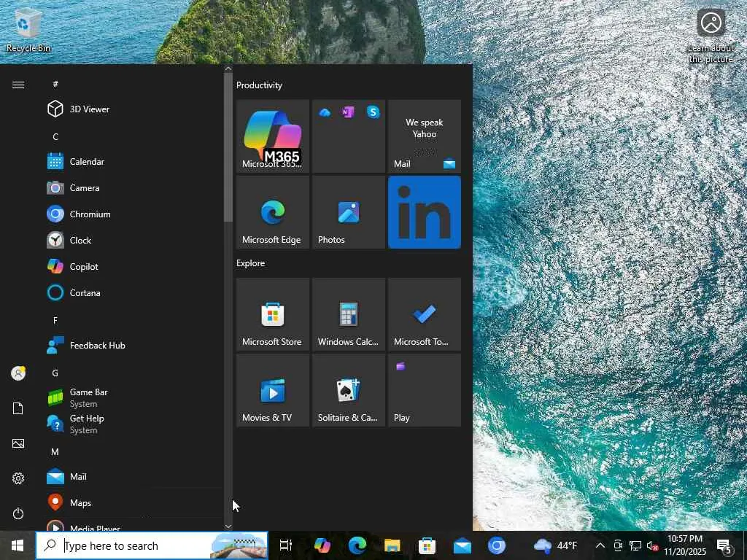747x560 pixels.
Task: Open Microsoft Store from the taskbar
Action: [427, 545]
